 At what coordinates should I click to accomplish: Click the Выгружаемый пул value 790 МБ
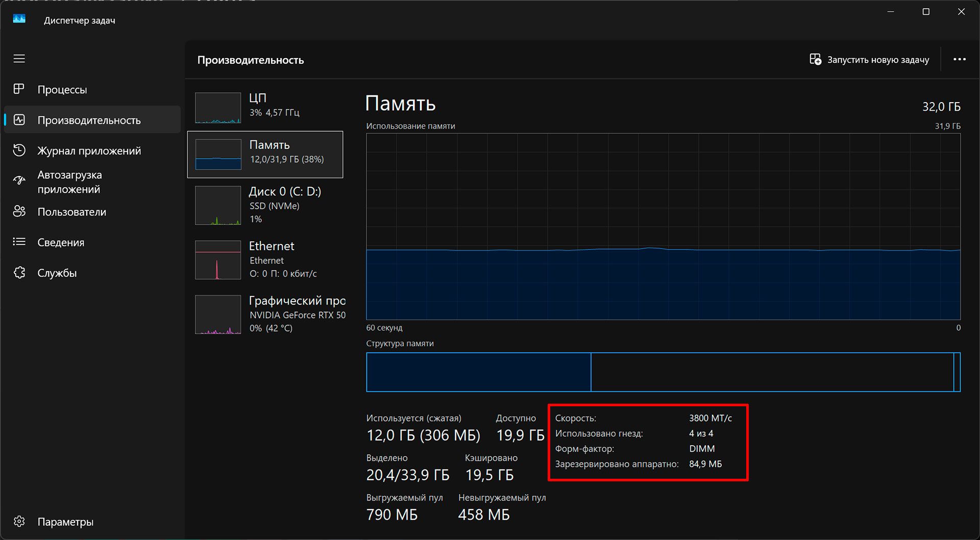coord(392,515)
